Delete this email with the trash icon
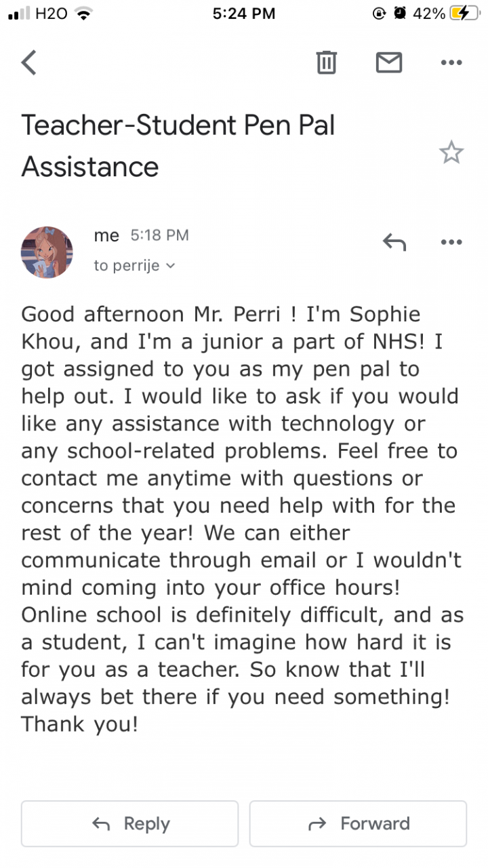 point(327,62)
